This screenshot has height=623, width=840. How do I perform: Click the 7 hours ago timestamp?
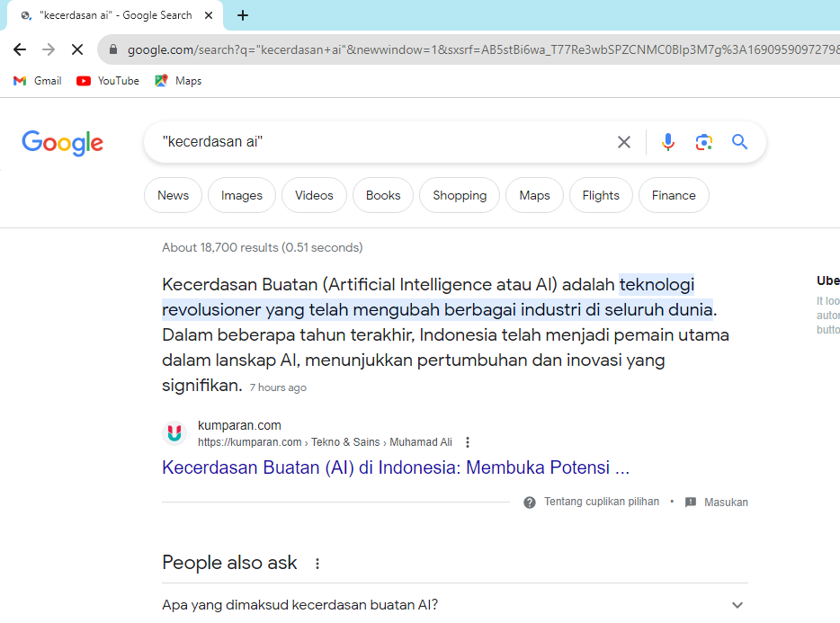click(278, 387)
